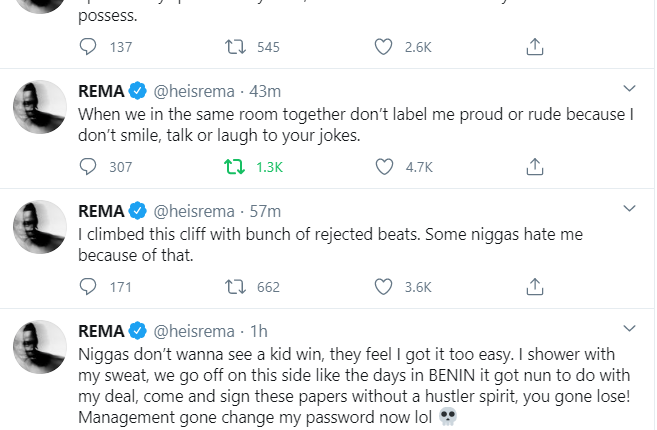
Task: Reply to the top tweet with 137 replies
Action: (89, 47)
